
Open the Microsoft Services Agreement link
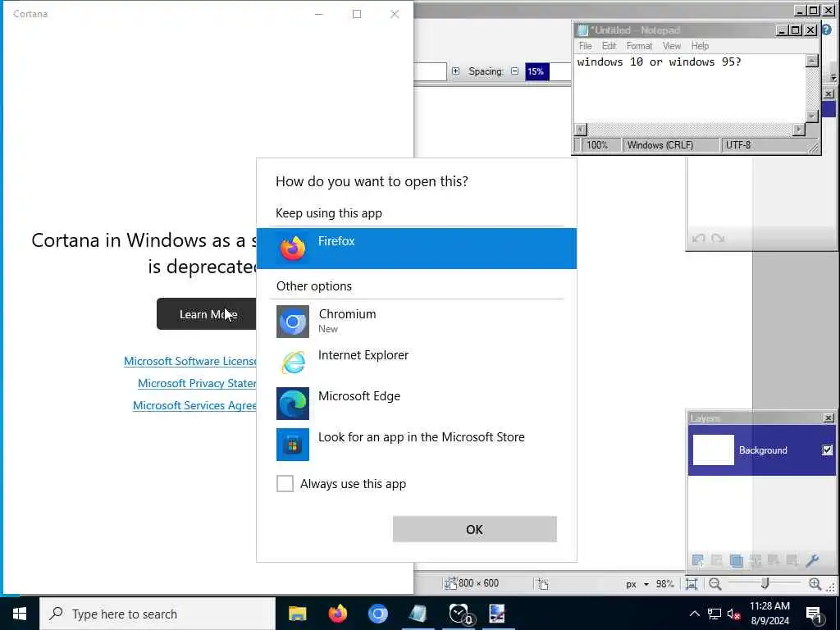point(194,405)
